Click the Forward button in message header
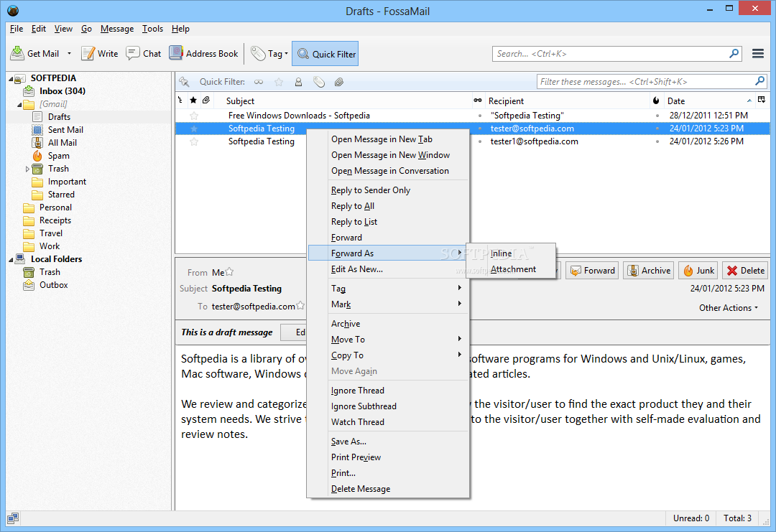 coord(592,271)
